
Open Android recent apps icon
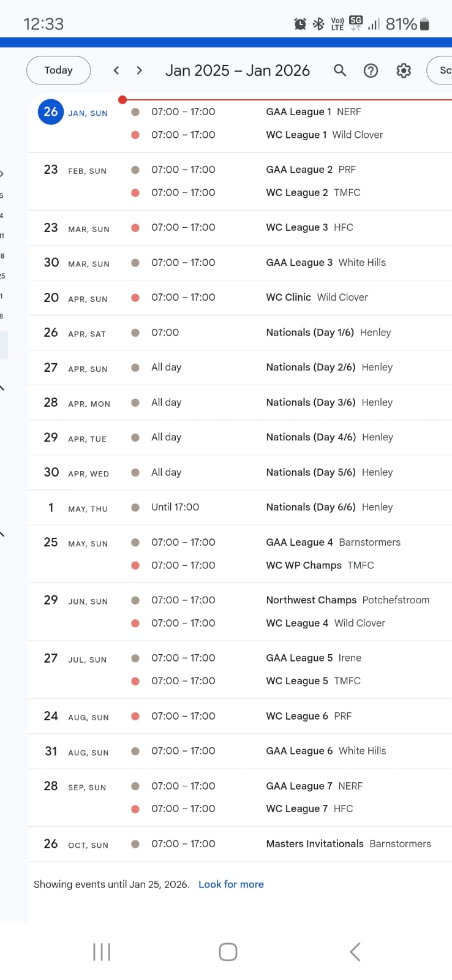[102, 951]
